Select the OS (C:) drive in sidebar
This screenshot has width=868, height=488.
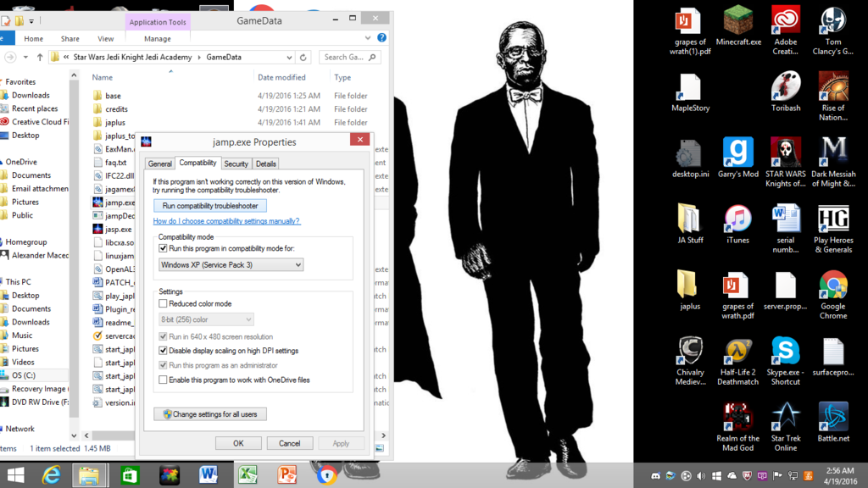pyautogui.click(x=24, y=375)
